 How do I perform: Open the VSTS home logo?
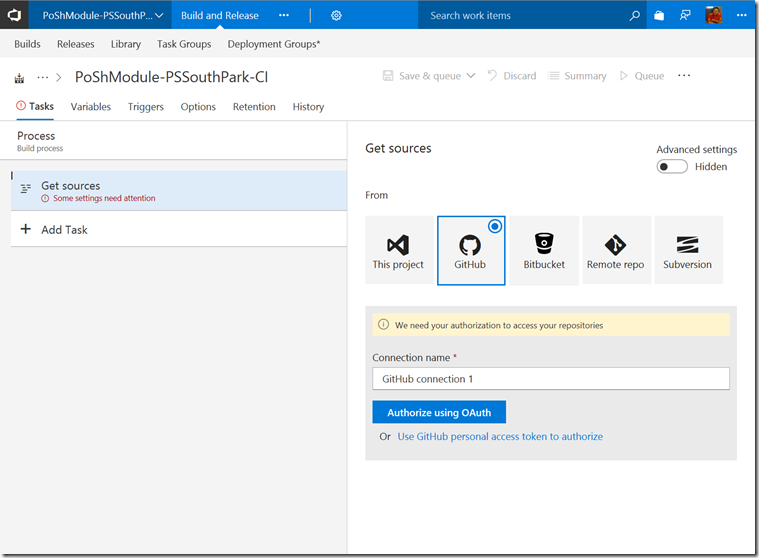click(14, 15)
